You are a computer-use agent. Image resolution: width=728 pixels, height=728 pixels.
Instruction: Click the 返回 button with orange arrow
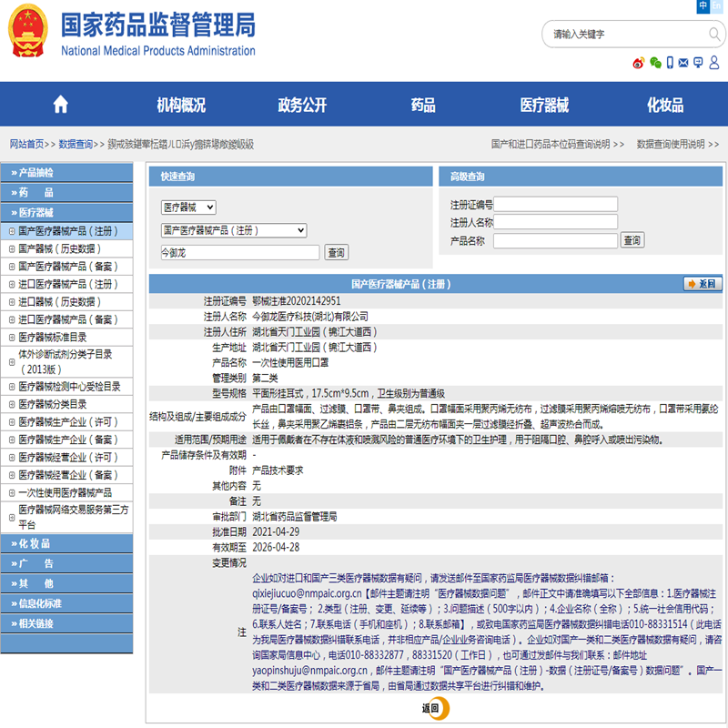[x=703, y=284]
